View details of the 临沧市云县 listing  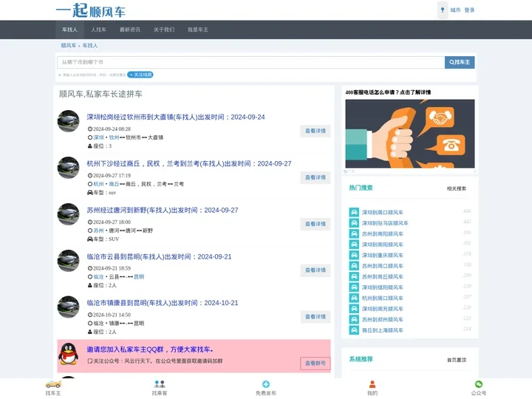pyautogui.click(x=316, y=270)
